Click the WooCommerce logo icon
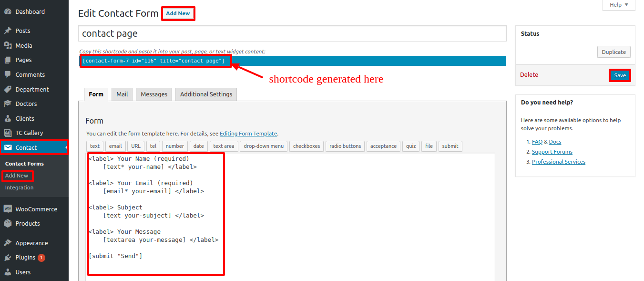644x281 pixels. [x=8, y=209]
